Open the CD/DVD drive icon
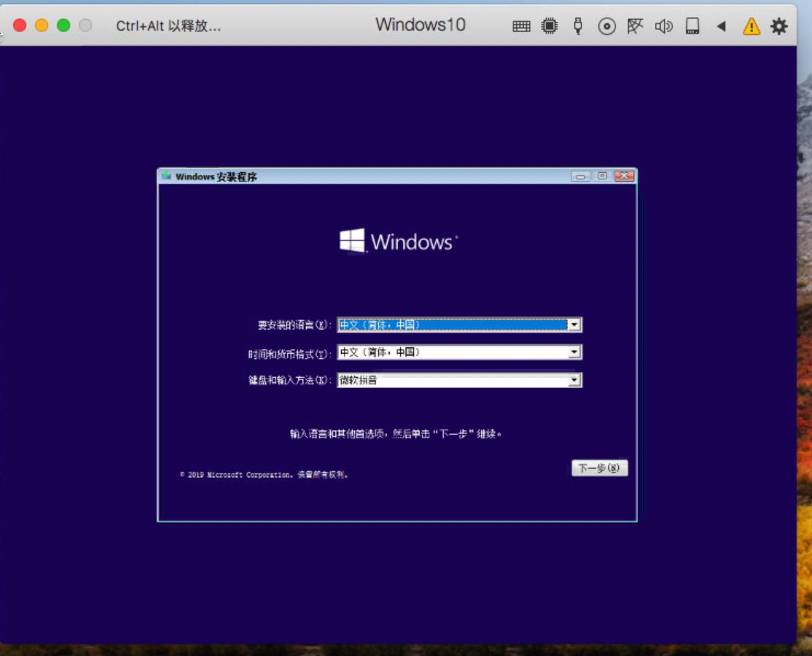The image size is (812, 656). pyautogui.click(x=606, y=26)
